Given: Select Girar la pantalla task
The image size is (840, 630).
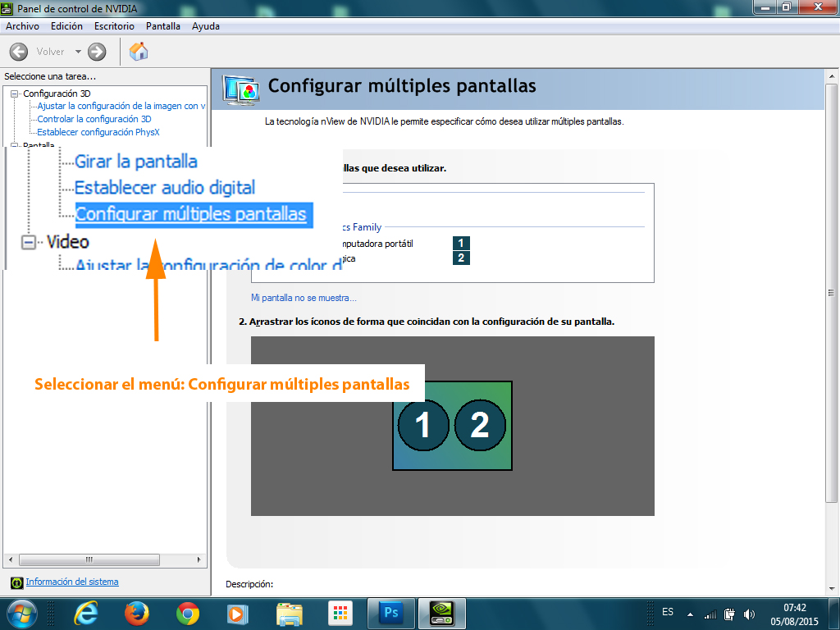Looking at the screenshot, I should coord(136,162).
